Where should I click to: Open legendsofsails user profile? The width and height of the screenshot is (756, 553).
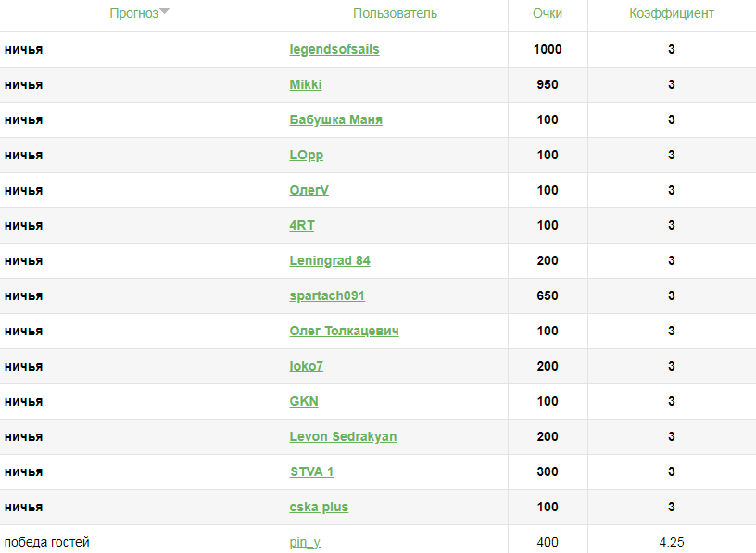pyautogui.click(x=334, y=50)
